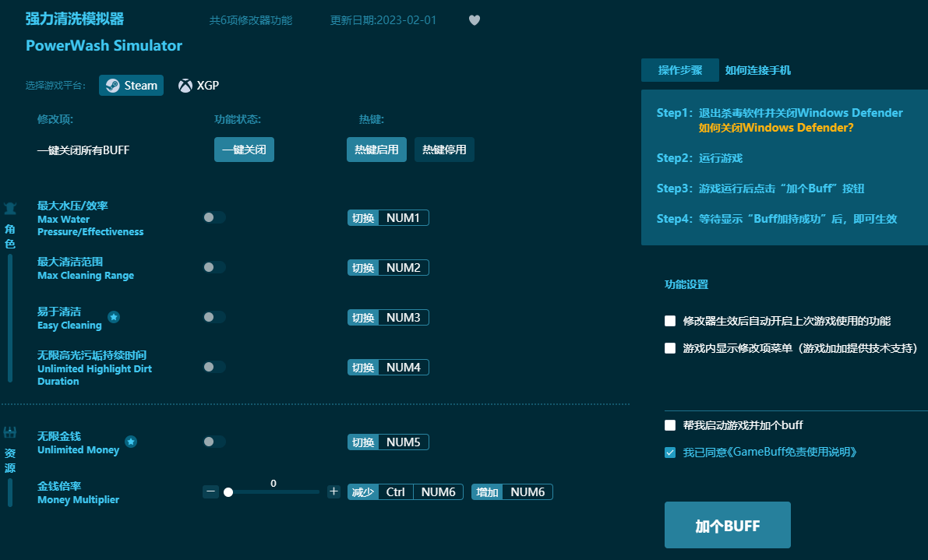The image size is (928, 560).
Task: Click the star badge beside Unlimited Money
Action: pyautogui.click(x=131, y=442)
